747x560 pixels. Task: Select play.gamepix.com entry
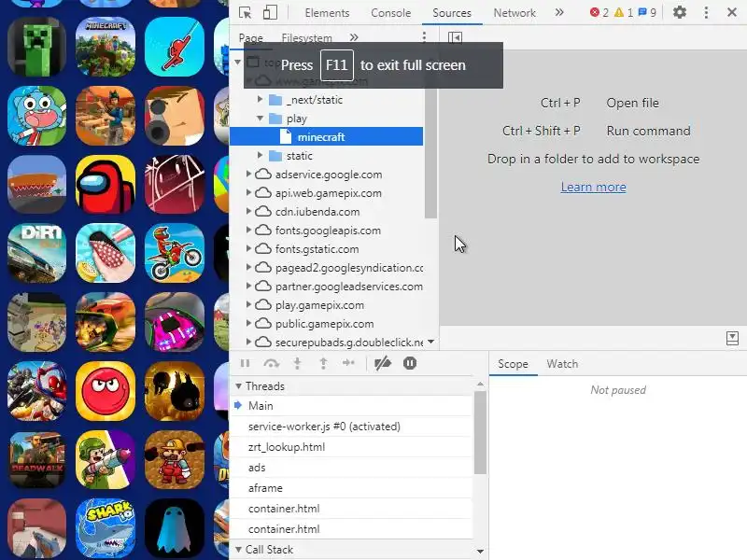pos(319,305)
